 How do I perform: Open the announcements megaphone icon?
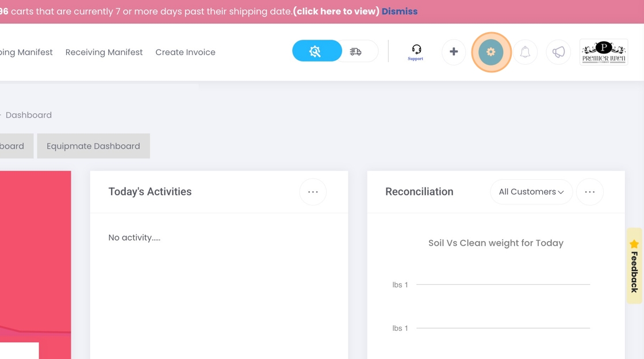[x=558, y=52]
